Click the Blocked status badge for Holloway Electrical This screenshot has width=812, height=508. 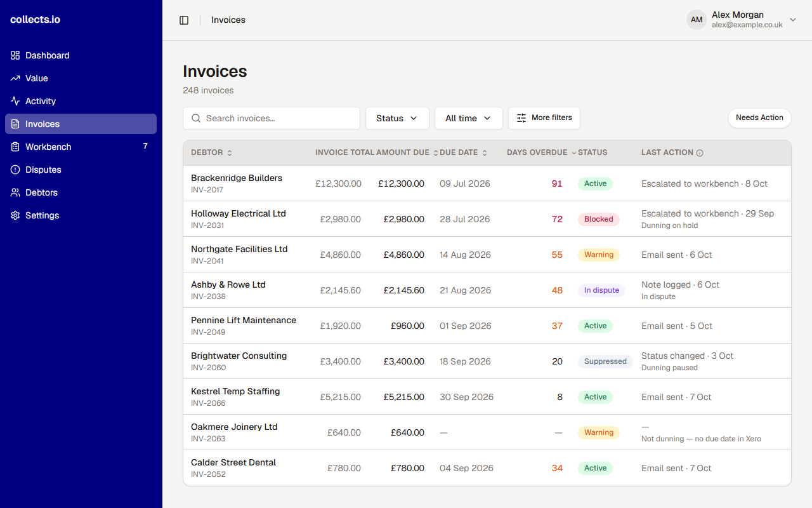tap(598, 219)
